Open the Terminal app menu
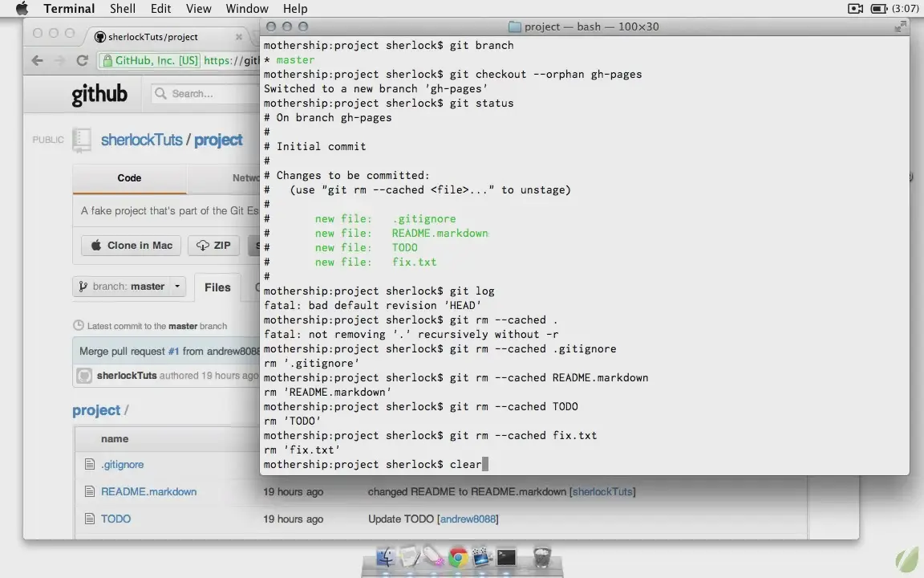 point(69,8)
